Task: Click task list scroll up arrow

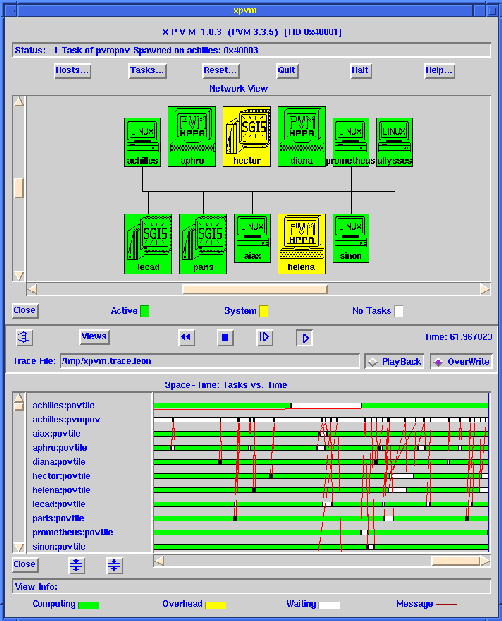Action: [19, 398]
